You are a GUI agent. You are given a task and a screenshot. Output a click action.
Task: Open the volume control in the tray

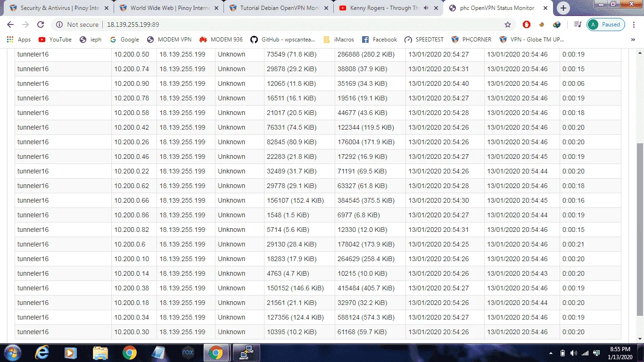pyautogui.click(x=574, y=353)
